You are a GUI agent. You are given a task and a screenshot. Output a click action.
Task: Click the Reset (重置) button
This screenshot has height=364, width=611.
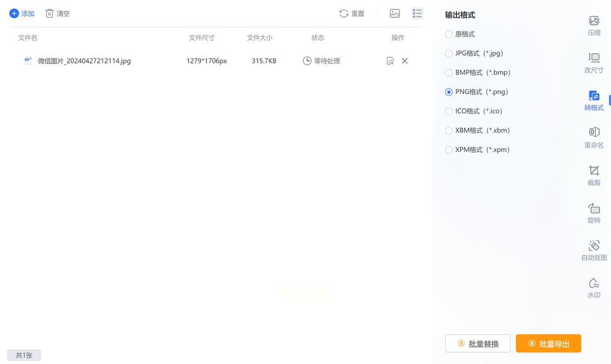tap(352, 14)
